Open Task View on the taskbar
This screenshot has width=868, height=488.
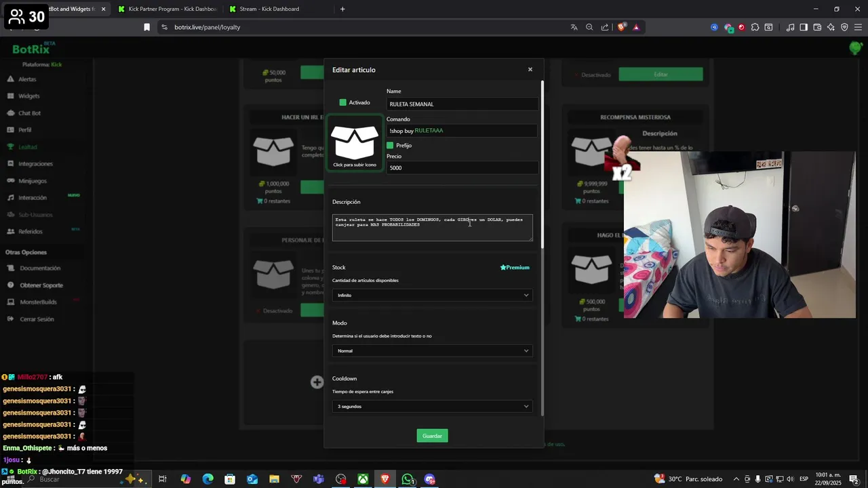(163, 479)
